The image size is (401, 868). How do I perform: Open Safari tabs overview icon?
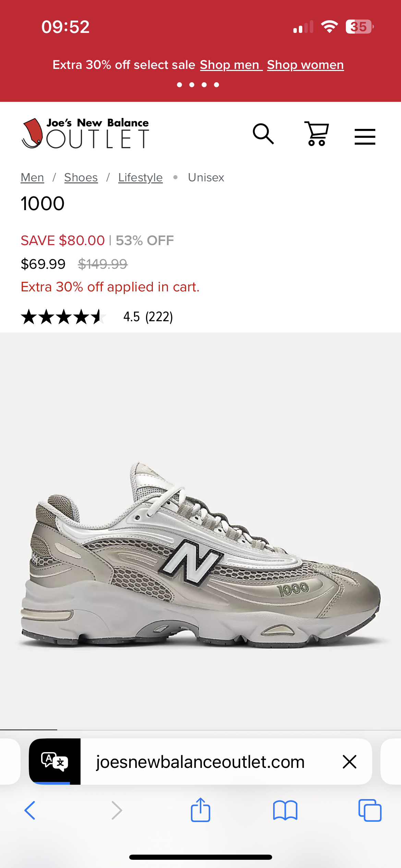[x=370, y=810]
